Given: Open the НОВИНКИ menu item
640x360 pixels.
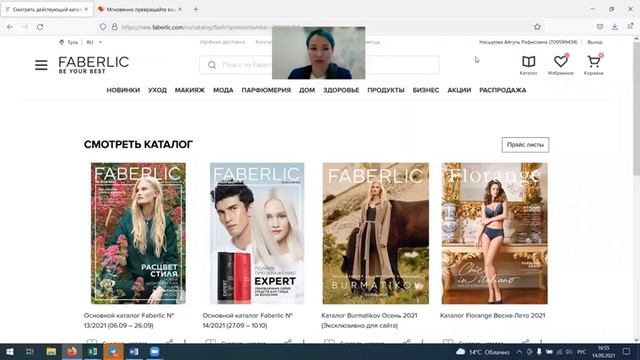Looking at the screenshot, I should [x=123, y=90].
